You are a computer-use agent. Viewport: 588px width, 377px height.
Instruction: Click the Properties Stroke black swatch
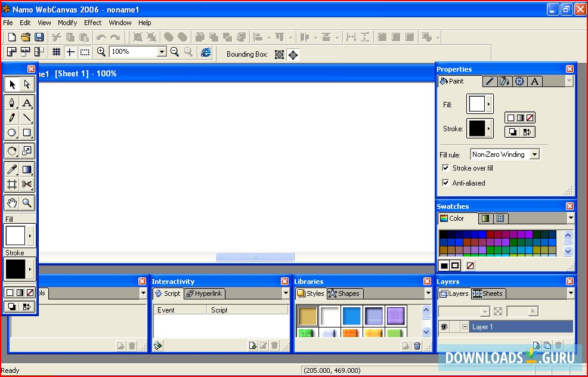(476, 128)
